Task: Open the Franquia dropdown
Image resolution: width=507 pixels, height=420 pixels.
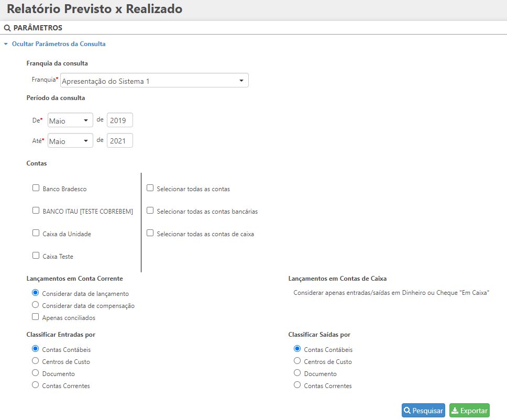Action: point(155,81)
